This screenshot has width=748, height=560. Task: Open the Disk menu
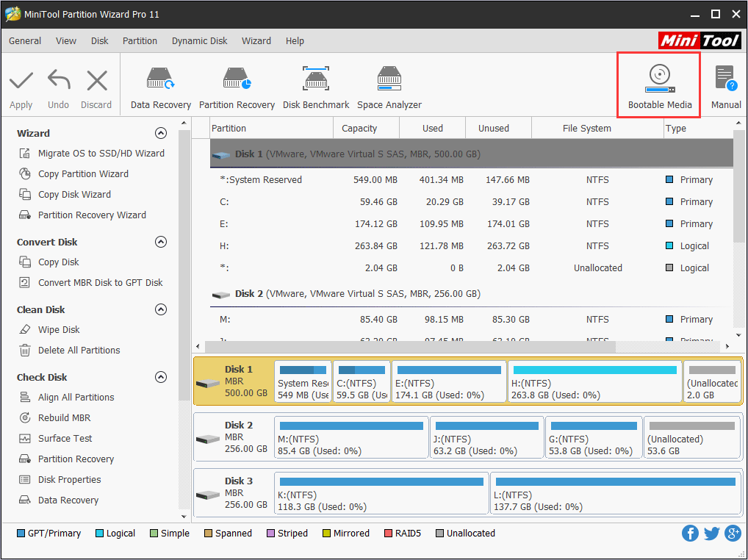(100, 40)
